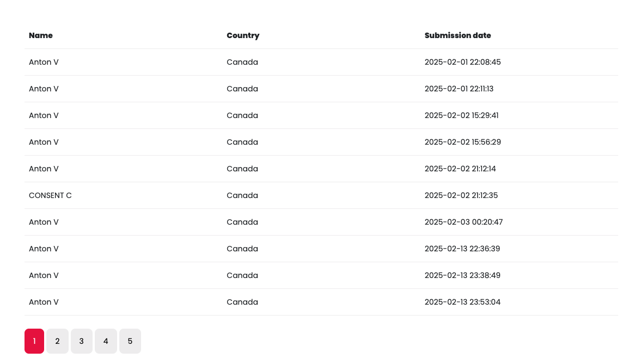The width and height of the screenshot is (640, 364).
Task: Select the 2025-02-13 23:38:49 entry
Action: [x=462, y=275]
